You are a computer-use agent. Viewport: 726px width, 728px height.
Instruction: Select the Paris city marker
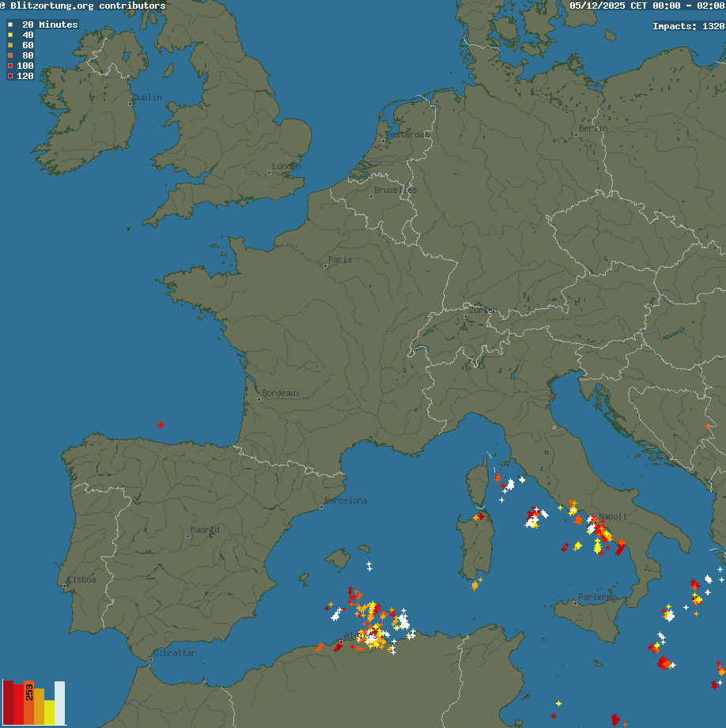[325, 265]
